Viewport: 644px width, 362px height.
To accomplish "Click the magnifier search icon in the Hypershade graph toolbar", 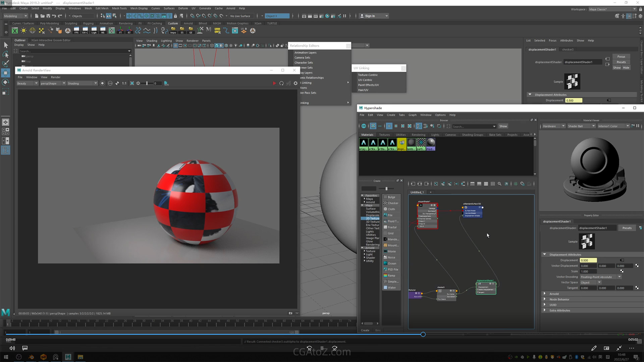I will click(x=499, y=184).
